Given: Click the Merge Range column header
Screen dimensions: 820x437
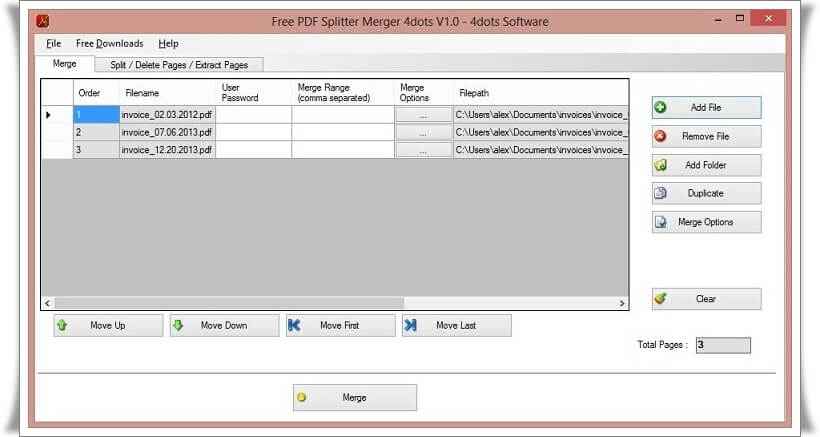Looking at the screenshot, I should pyautogui.click(x=343, y=93).
